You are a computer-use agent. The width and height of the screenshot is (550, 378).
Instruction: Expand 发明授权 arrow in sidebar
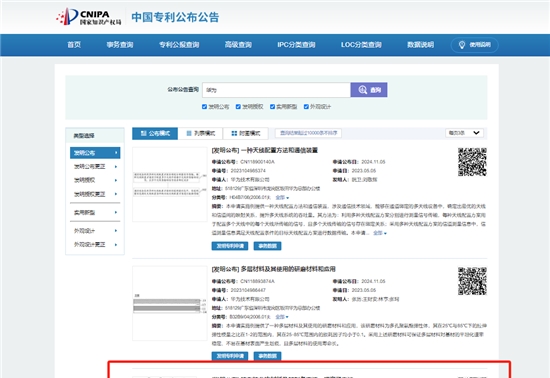click(x=116, y=180)
